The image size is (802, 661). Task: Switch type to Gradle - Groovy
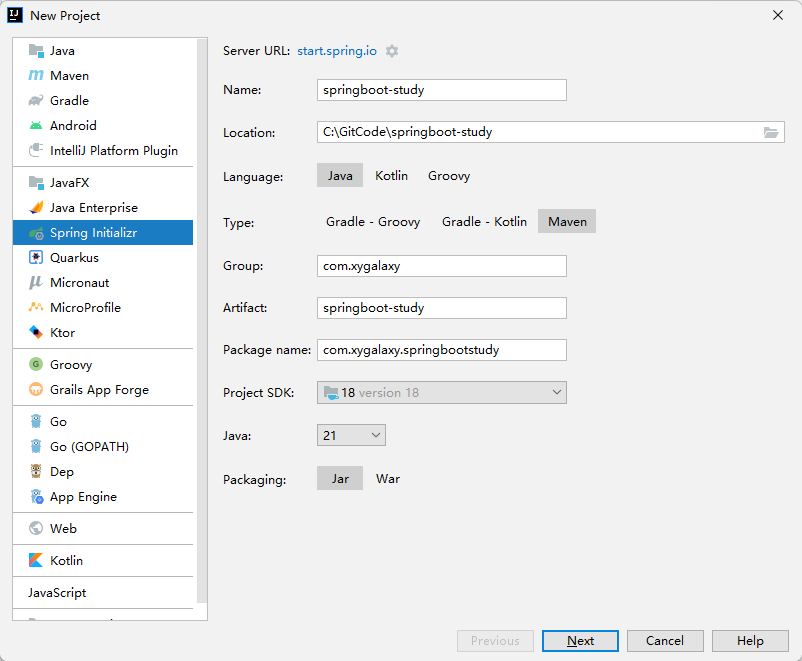click(x=373, y=222)
